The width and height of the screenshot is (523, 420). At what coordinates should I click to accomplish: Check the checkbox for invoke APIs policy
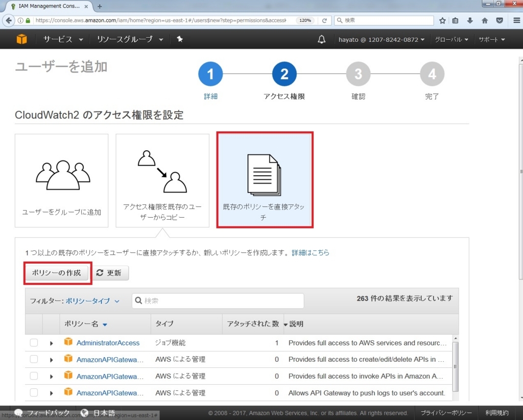[x=34, y=376]
